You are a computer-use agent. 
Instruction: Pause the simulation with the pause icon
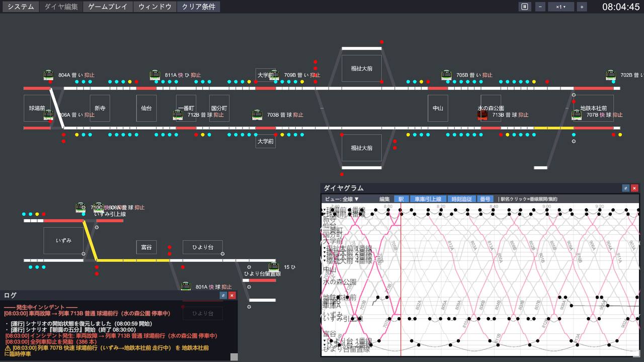[525, 7]
